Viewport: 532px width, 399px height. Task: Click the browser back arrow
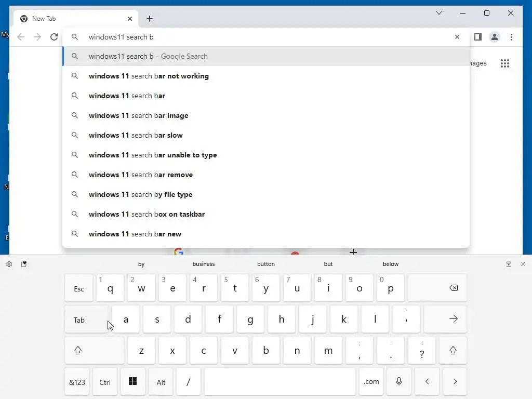[x=21, y=37]
